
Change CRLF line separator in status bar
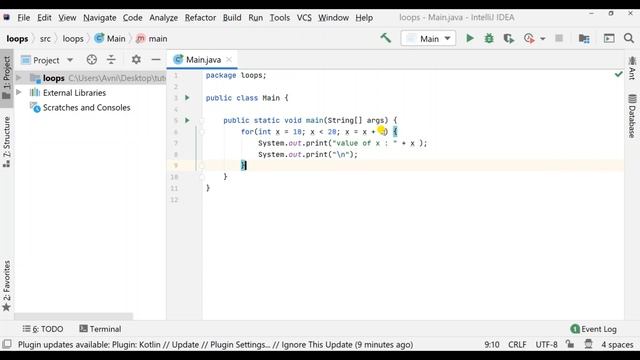tap(517, 344)
